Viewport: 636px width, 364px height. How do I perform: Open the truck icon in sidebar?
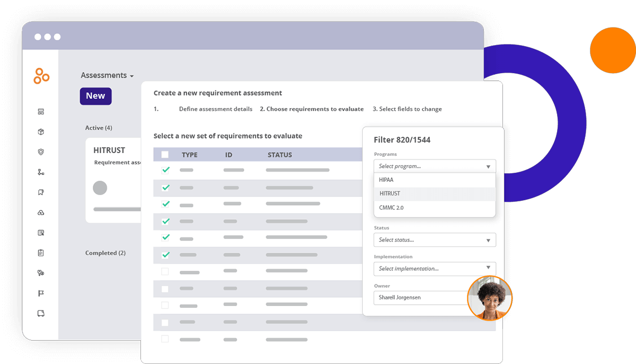point(41,313)
